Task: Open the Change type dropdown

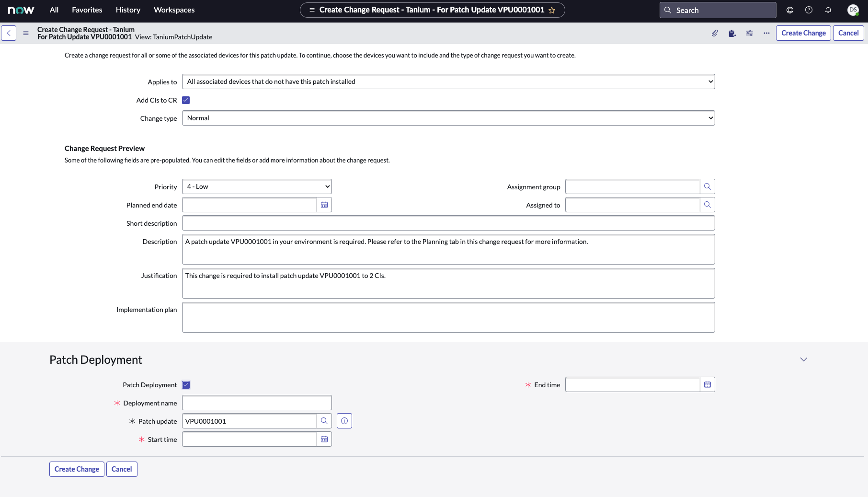Action: 448,118
